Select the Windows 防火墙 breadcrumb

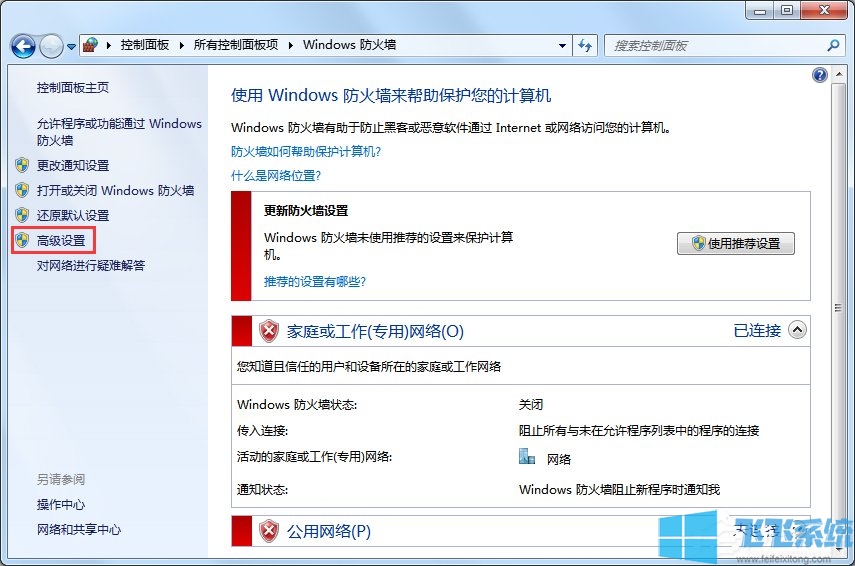pos(350,45)
